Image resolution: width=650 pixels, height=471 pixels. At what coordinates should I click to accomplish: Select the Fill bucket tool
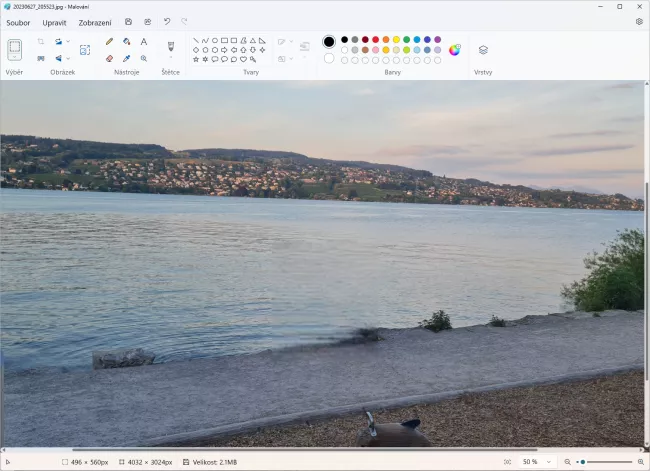click(126, 42)
